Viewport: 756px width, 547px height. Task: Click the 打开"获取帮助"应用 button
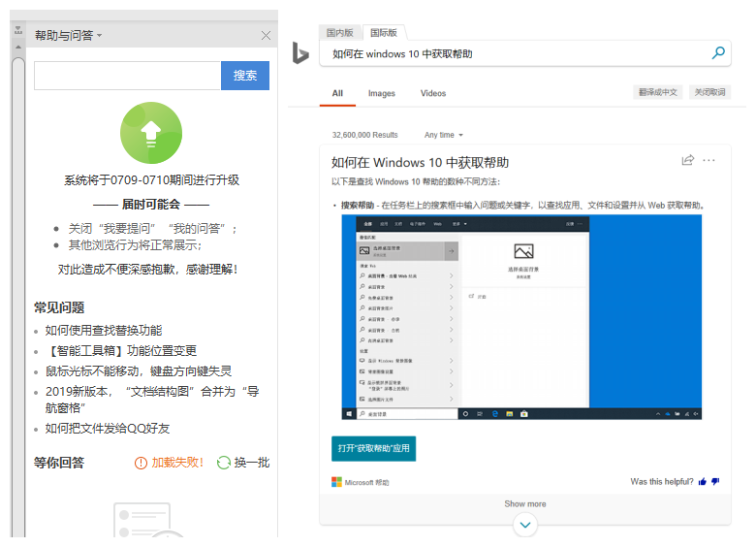374,449
